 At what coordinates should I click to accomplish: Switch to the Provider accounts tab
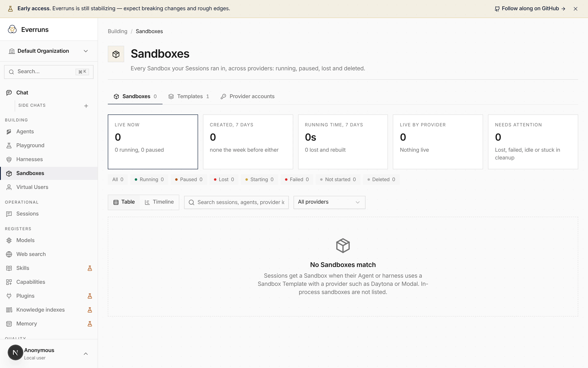(247, 96)
